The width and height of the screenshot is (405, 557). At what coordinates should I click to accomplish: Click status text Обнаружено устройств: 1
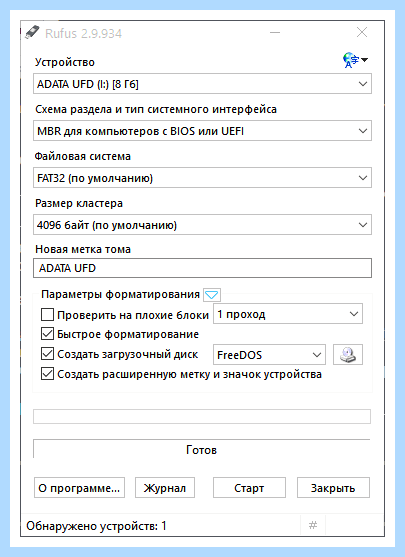(x=96, y=525)
